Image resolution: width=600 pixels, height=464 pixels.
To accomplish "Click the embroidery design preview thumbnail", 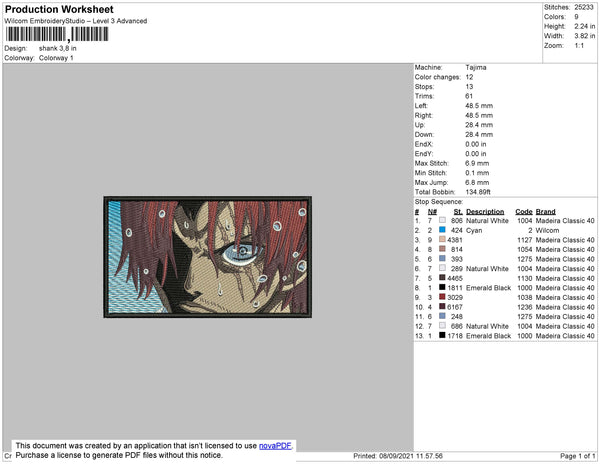I will (208, 257).
